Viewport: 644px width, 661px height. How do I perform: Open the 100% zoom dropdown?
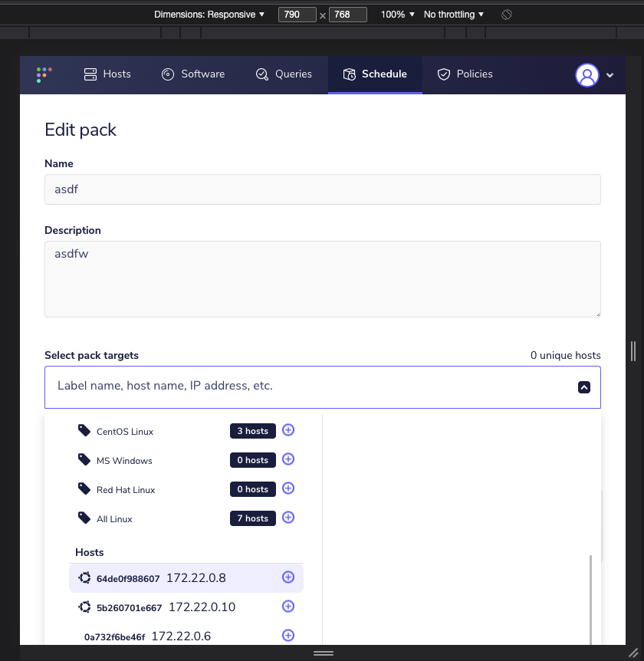[397, 15]
